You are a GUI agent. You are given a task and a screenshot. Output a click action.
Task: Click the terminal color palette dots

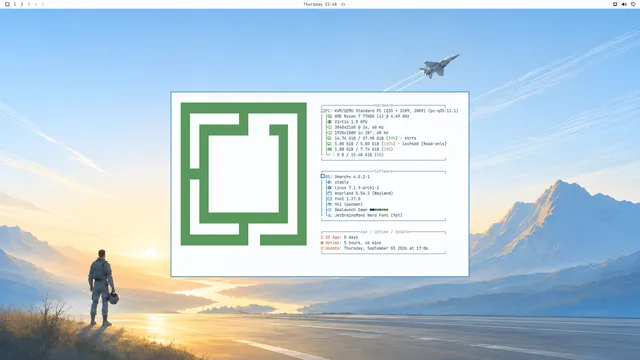point(379,210)
